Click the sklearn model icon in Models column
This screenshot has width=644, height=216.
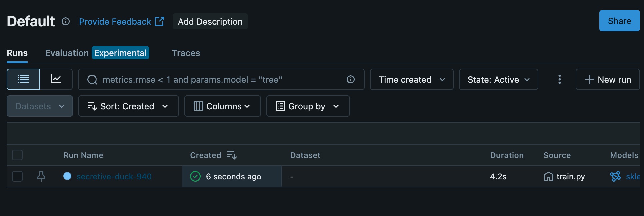tap(615, 176)
